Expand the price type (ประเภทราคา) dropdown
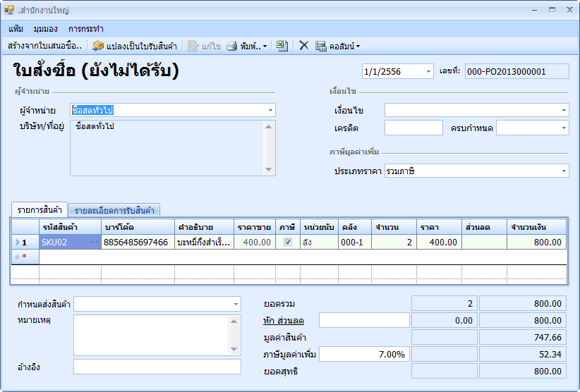Image resolution: width=580 pixels, height=392 pixels. pos(564,171)
